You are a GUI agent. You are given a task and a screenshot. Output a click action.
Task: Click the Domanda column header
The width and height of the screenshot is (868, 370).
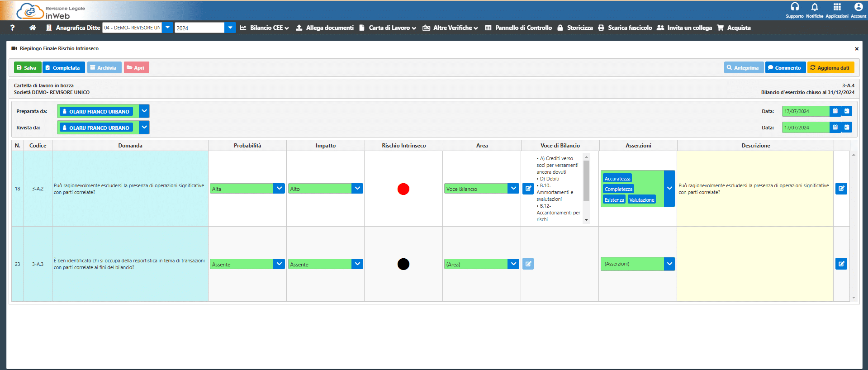pyautogui.click(x=130, y=146)
